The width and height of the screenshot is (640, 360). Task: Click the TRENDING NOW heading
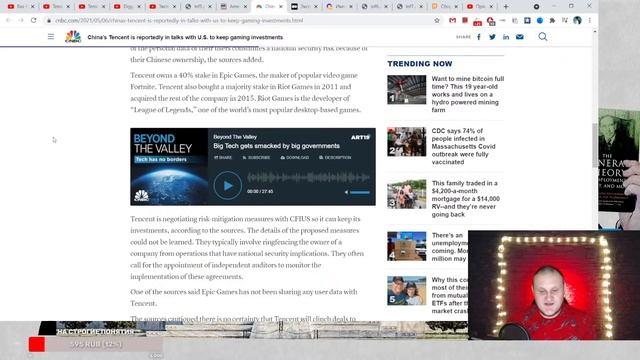click(420, 64)
